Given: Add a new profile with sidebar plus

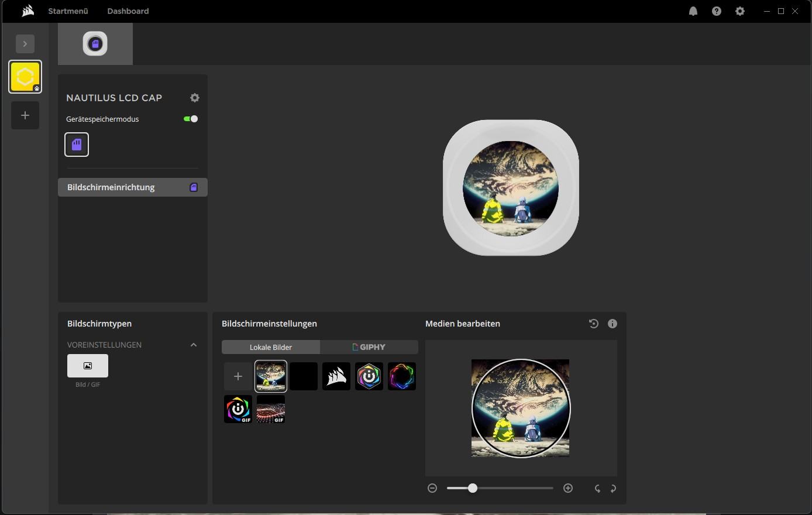Looking at the screenshot, I should point(25,115).
